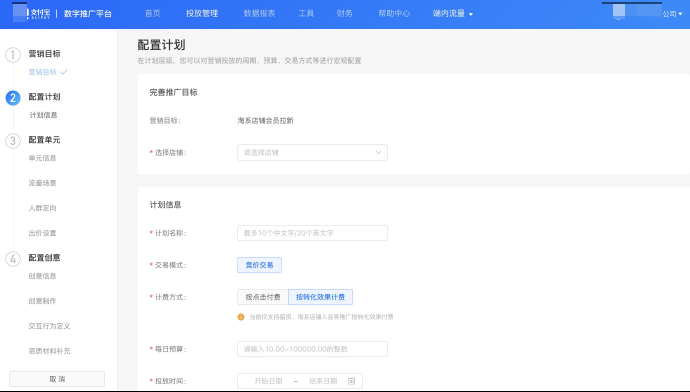The height and width of the screenshot is (392, 690).
Task: Go to 资质材料补充 sub-step
Action: coord(49,351)
